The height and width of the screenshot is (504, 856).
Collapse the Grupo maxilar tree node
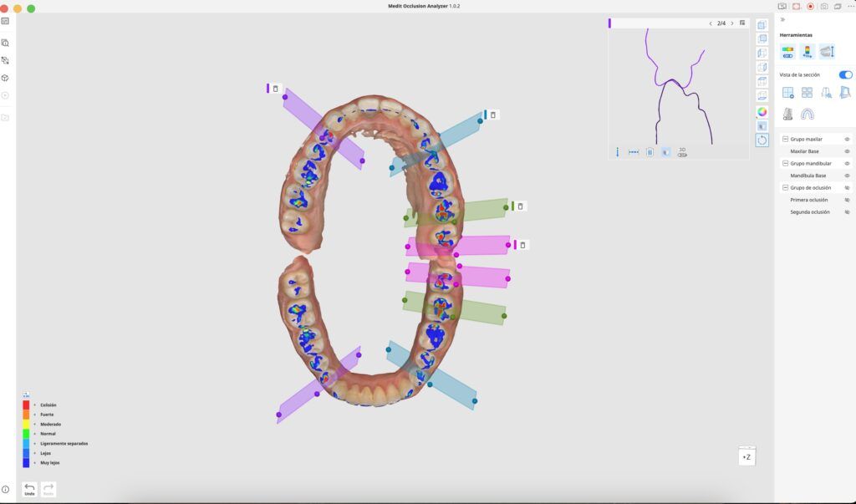[785, 140]
